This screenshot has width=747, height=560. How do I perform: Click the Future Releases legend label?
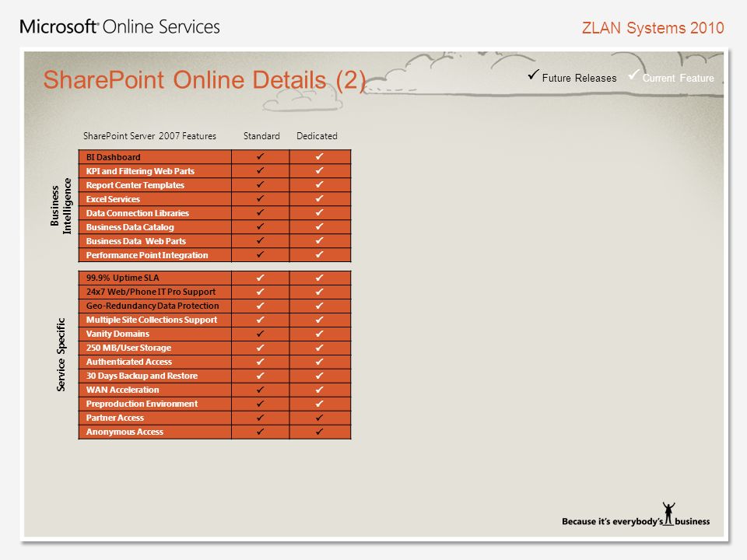click(579, 78)
